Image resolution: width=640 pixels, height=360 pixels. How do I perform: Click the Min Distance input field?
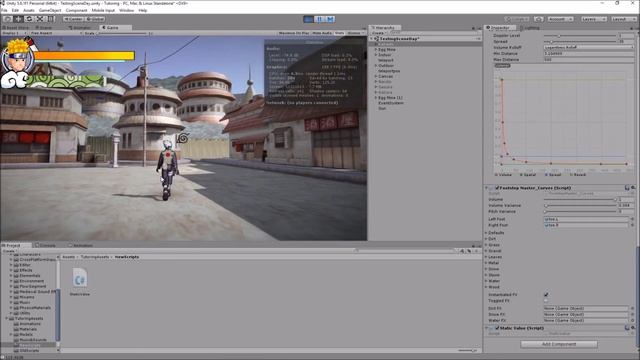589,53
